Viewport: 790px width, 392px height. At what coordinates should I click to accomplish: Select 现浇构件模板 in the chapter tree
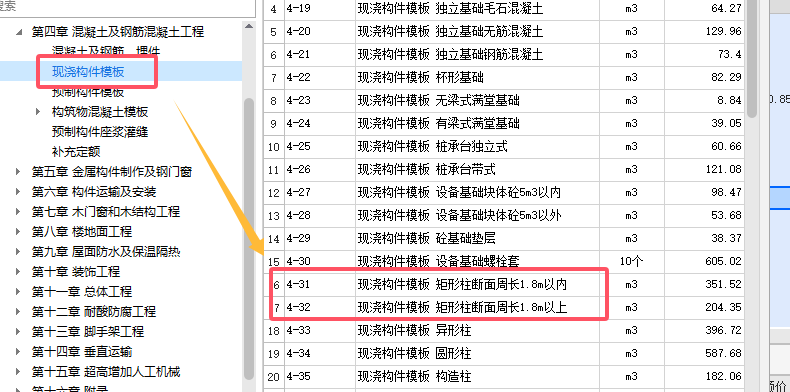88,72
